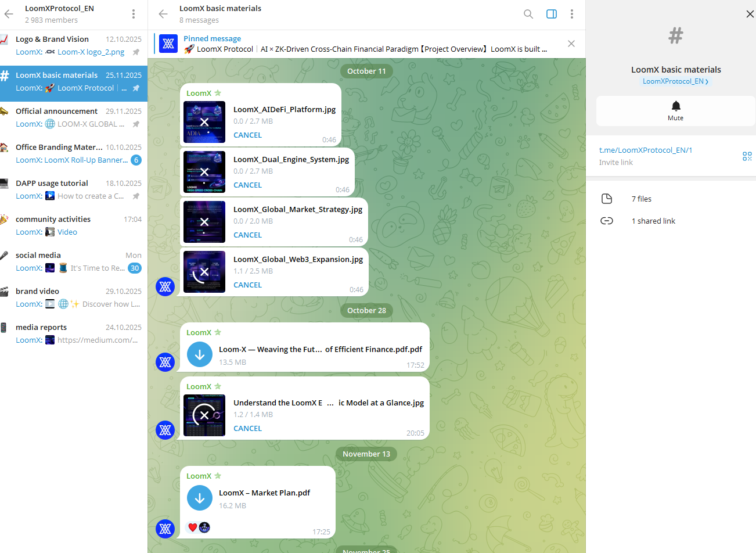
Task: Click the LoomX logo in the pinned message bar
Action: (x=168, y=44)
